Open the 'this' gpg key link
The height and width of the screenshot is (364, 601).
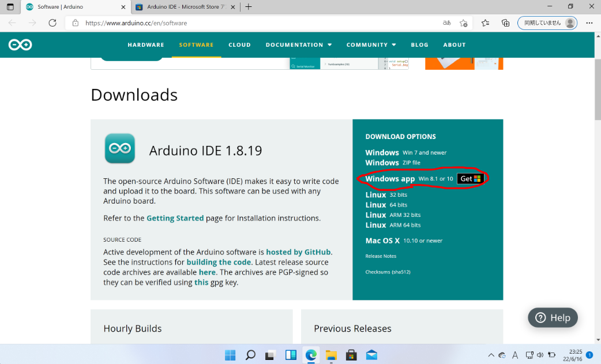click(201, 283)
